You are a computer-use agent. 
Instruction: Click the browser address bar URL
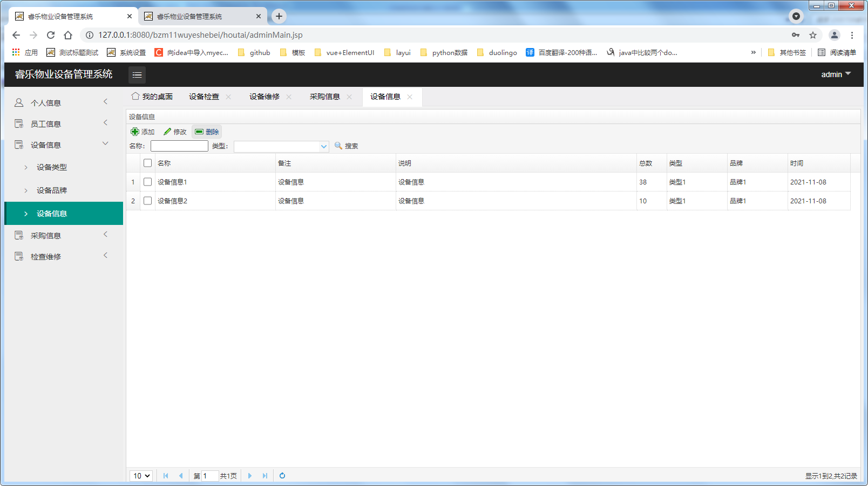point(200,35)
